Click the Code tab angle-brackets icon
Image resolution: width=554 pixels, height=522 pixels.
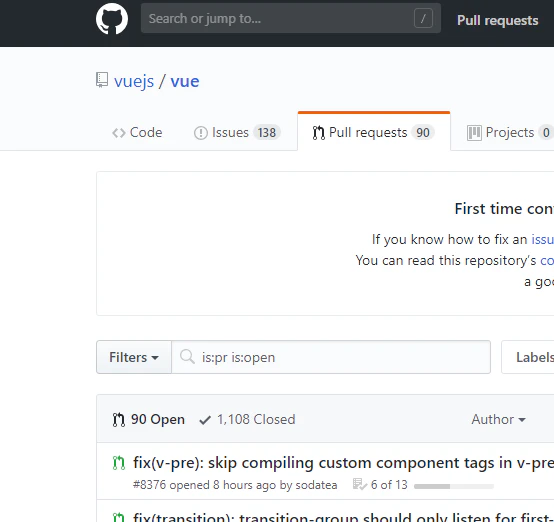pos(119,133)
